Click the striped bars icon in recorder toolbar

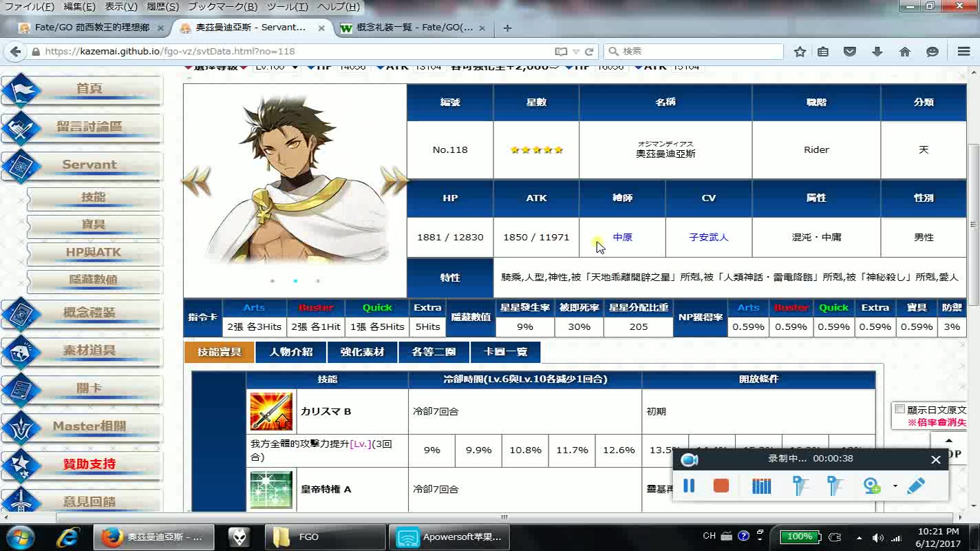[x=762, y=486]
